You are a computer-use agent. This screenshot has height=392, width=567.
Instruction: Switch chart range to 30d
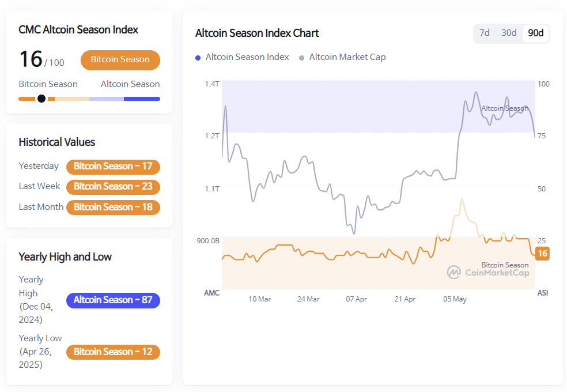click(509, 33)
